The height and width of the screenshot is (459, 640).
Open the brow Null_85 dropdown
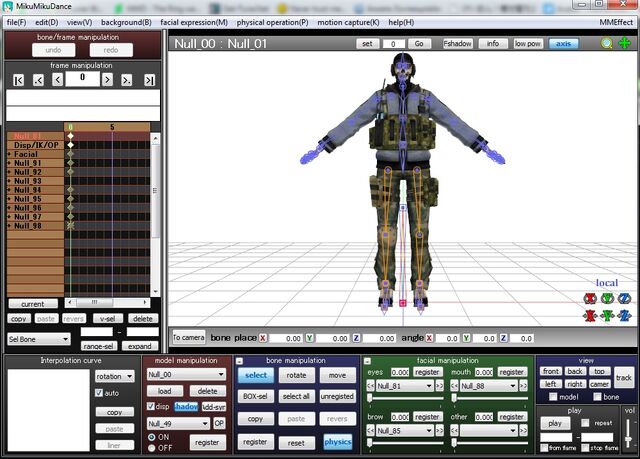point(405,430)
